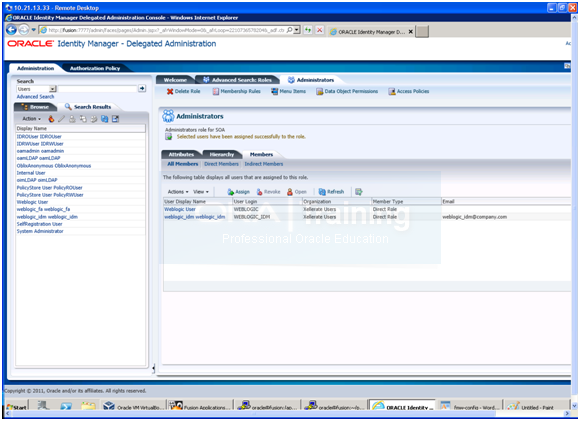Click the detach icon in left panel toolbar
Screen dimensions: 580x421
click(x=115, y=119)
